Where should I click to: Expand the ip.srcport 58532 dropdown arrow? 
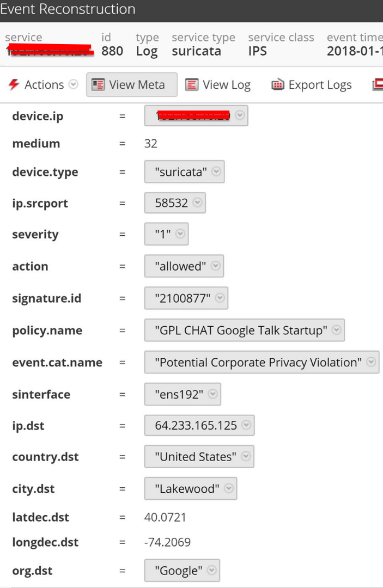click(197, 203)
